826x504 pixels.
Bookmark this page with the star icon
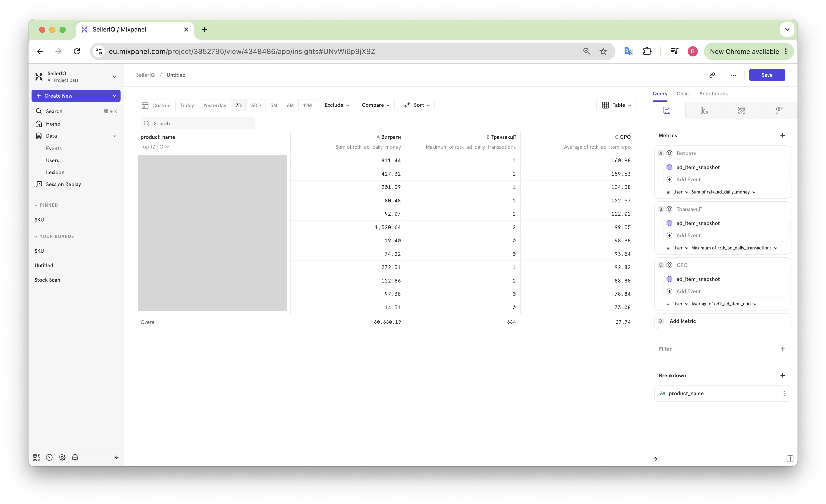point(603,51)
